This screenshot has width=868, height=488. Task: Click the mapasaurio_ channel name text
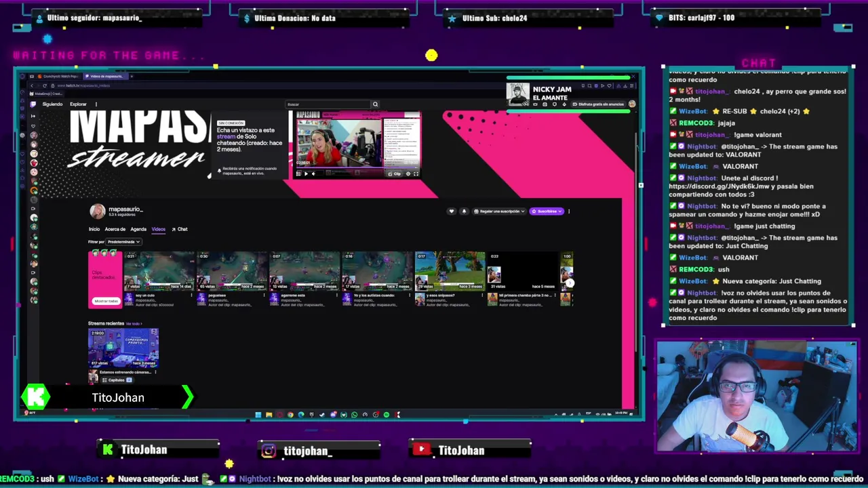click(125, 209)
